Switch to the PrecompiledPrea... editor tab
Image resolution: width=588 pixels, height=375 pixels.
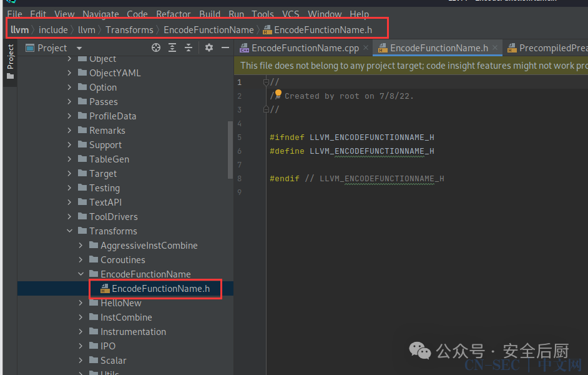coord(547,48)
